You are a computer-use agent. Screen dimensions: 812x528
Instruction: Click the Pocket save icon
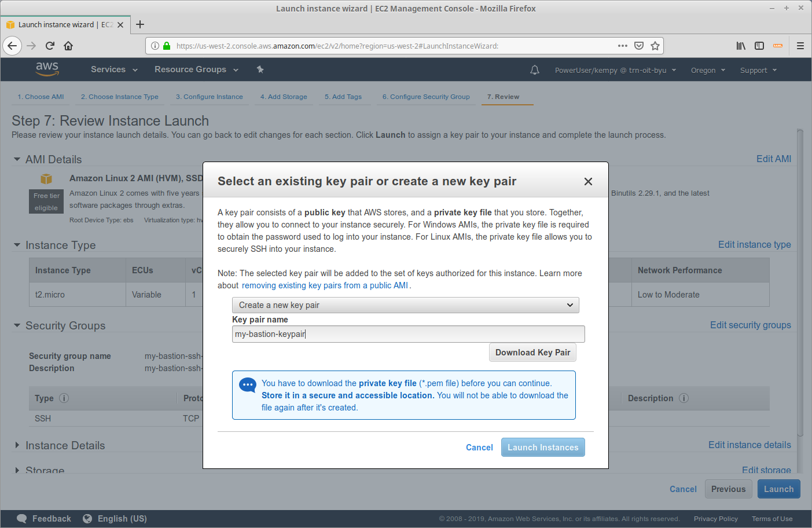pyautogui.click(x=639, y=46)
